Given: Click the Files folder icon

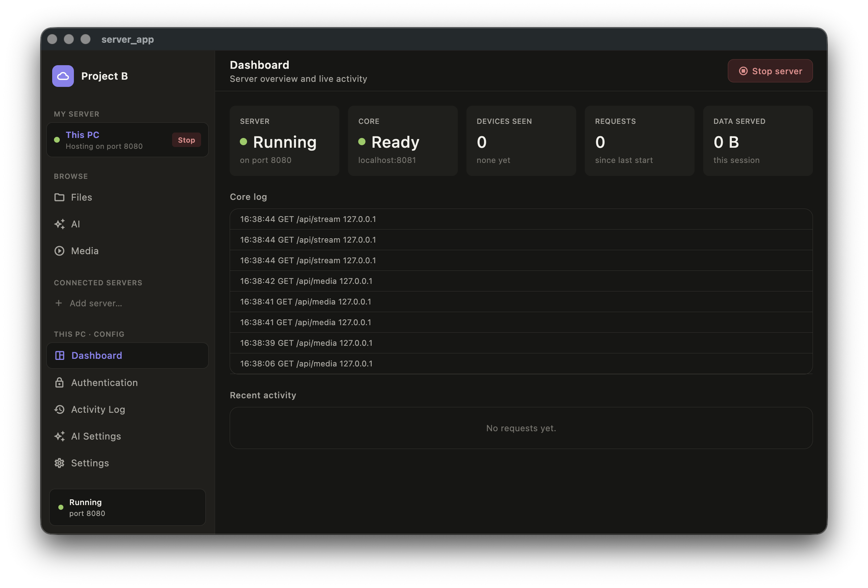Looking at the screenshot, I should click(x=59, y=197).
